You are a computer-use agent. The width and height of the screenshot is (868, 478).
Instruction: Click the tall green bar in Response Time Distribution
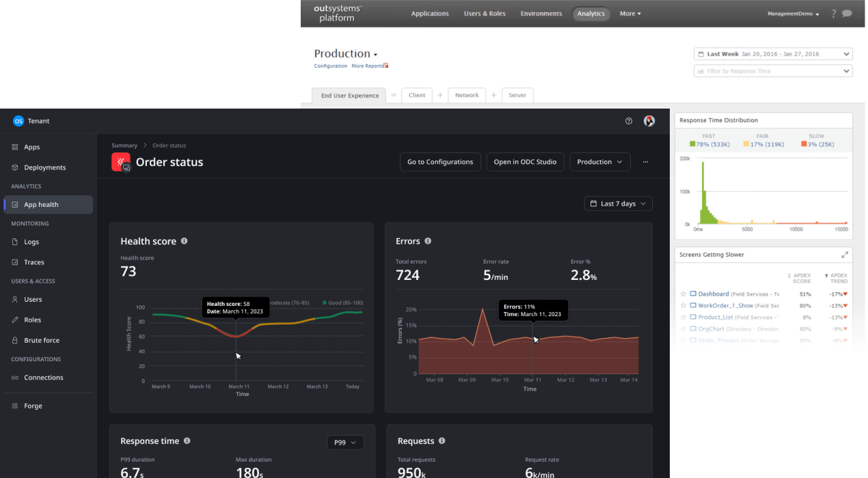pyautogui.click(x=703, y=193)
